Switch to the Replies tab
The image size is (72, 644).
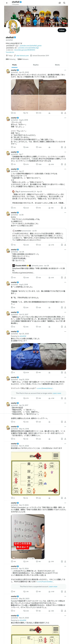[36, 65]
